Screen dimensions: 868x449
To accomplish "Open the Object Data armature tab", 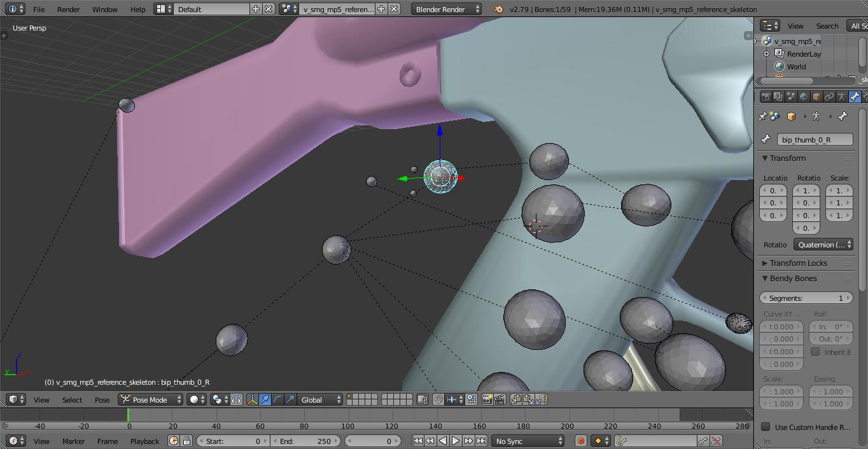I will [x=841, y=97].
